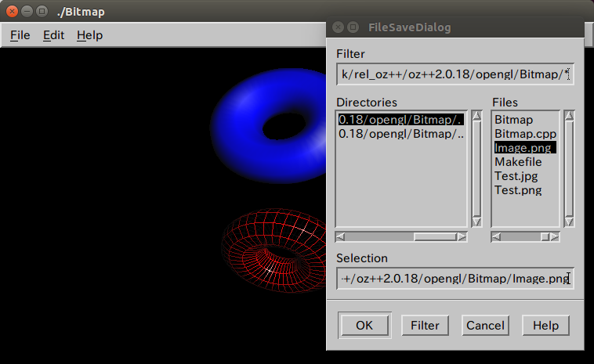Click the Files horizontal scroll left arrow
Viewport: 594px width, 364px height.
(496, 237)
